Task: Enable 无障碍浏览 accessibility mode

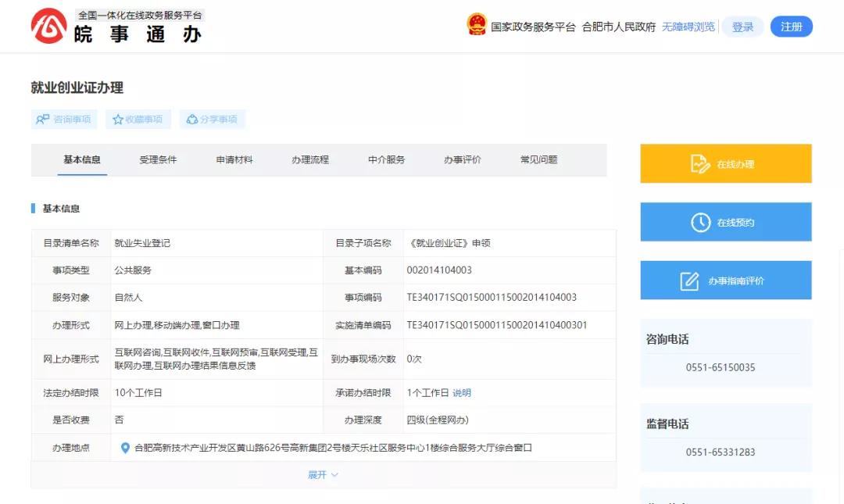Action: pos(687,26)
